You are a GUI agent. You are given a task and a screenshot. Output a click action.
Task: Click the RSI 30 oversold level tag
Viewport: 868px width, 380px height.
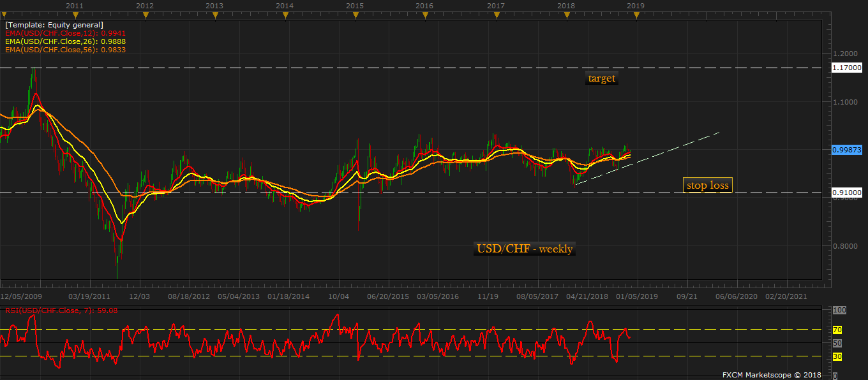click(837, 356)
